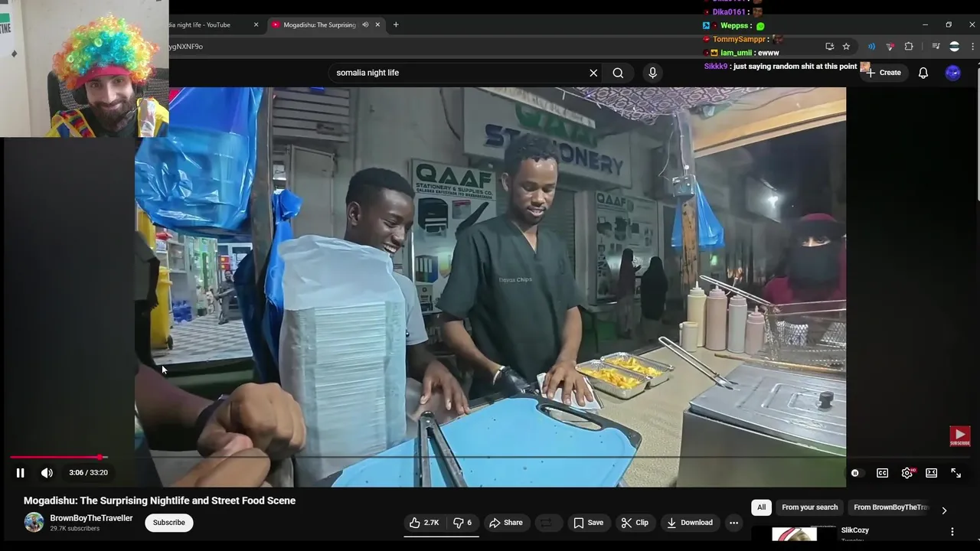Image resolution: width=980 pixels, height=551 pixels.
Task: Mute the Mogadishu tab audio icon
Action: (365, 24)
